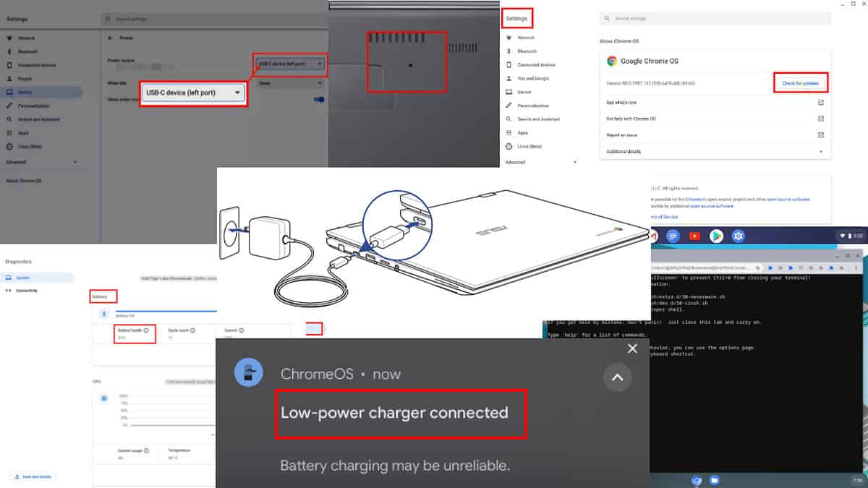The height and width of the screenshot is (488, 868).
Task: Open Personalization in the Power settings sidebar
Action: 34,106
